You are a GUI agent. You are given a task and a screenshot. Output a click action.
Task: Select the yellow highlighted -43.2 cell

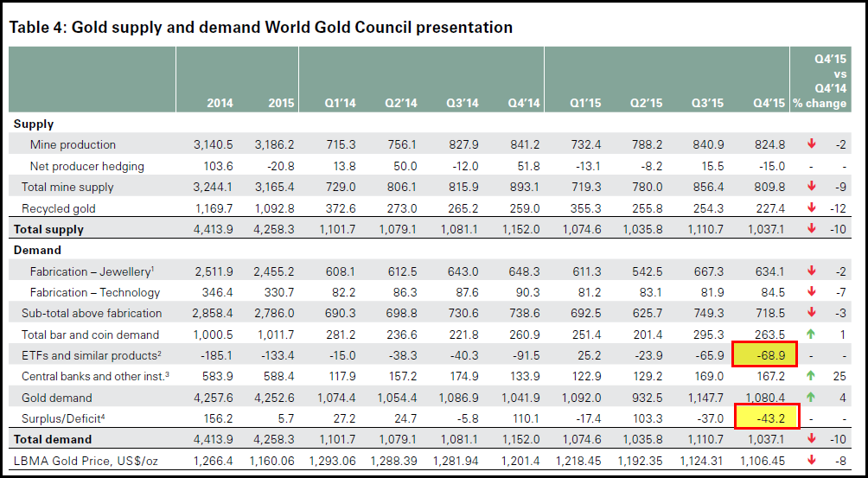[x=764, y=418]
